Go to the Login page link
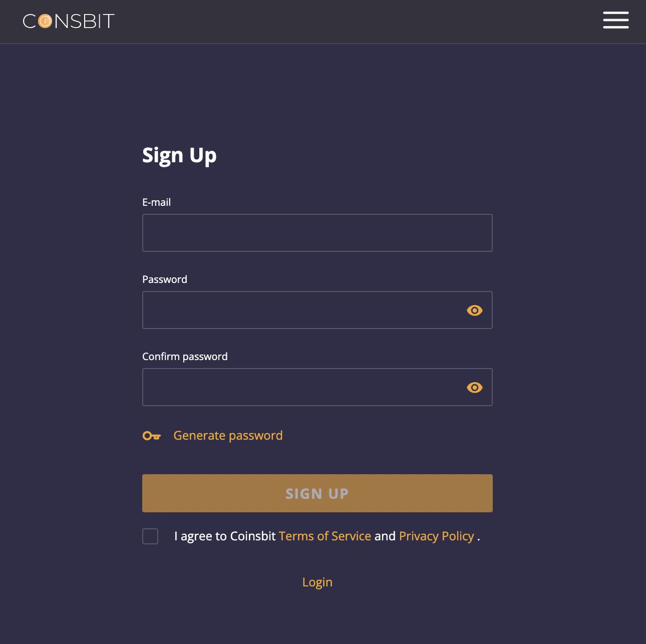 point(317,582)
